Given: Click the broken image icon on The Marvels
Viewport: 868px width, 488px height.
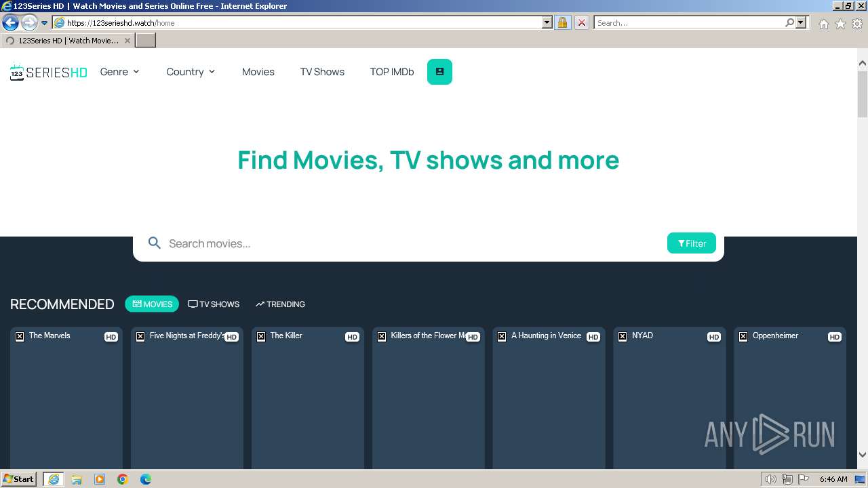Looking at the screenshot, I should [20, 336].
